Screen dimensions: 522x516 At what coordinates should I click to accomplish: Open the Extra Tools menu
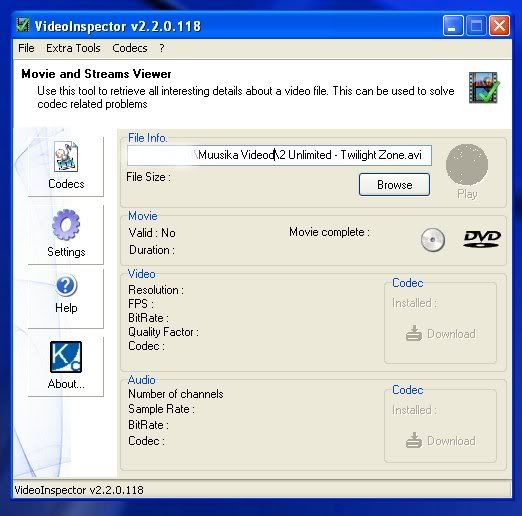point(73,48)
